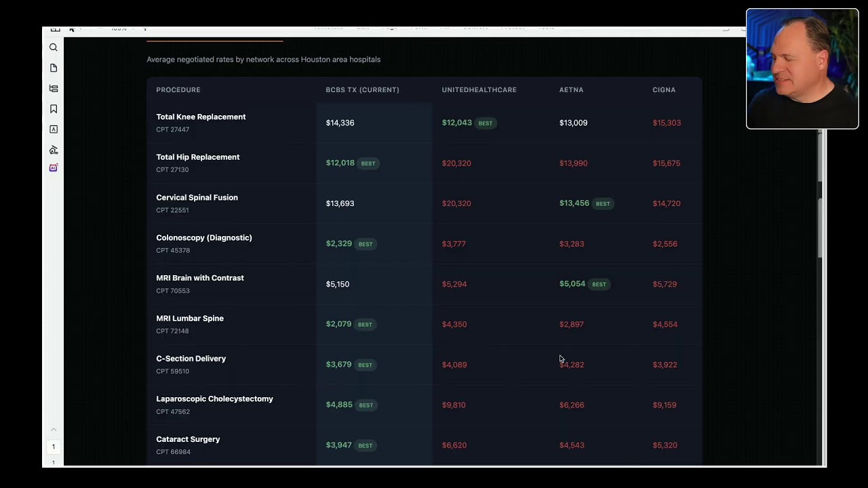Click the $13,693 BCBS spinal fusion rate
This screenshot has width=868, height=488.
point(340,203)
